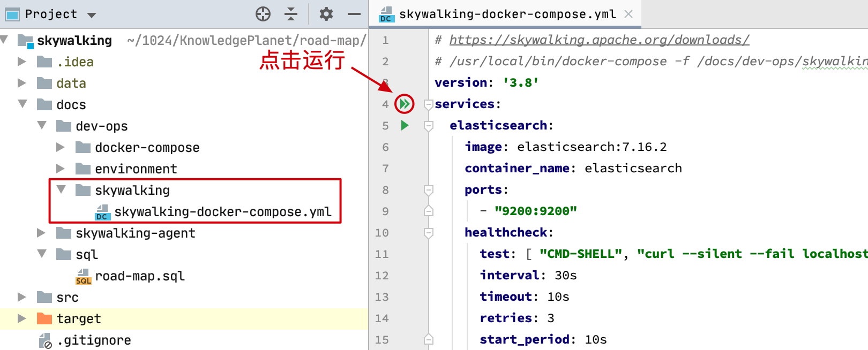Close the skywalking-docker-compose.yml tab
Screen dimensions: 868x350
click(628, 14)
